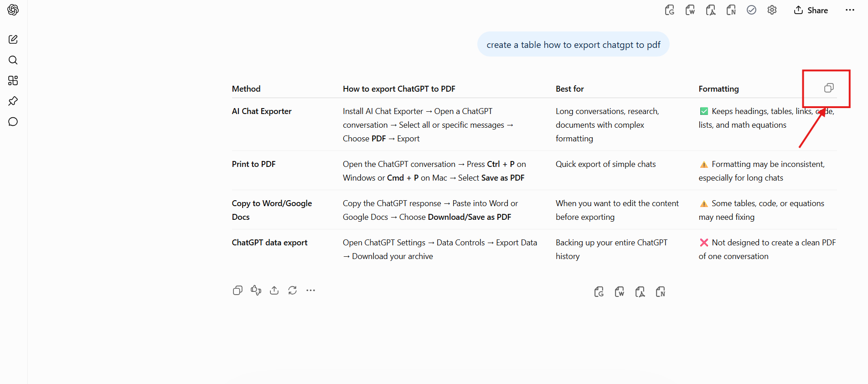The width and height of the screenshot is (868, 384).
Task: Click the 'Best for' column header
Action: 569,89
